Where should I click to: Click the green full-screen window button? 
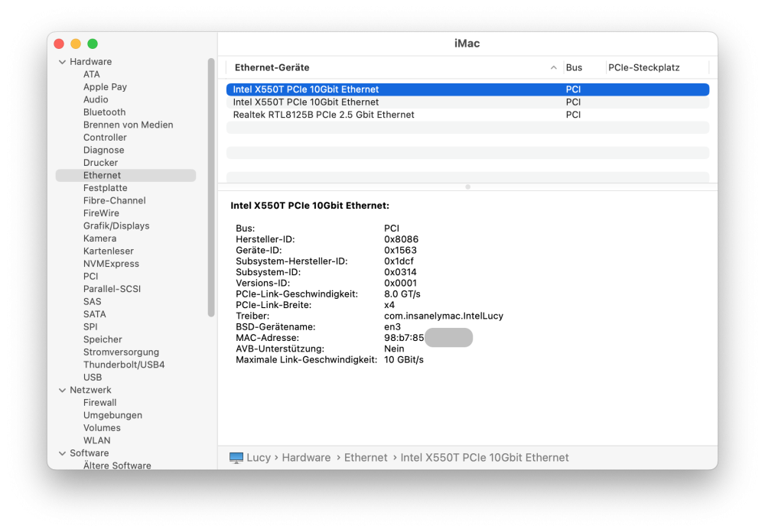click(x=93, y=44)
